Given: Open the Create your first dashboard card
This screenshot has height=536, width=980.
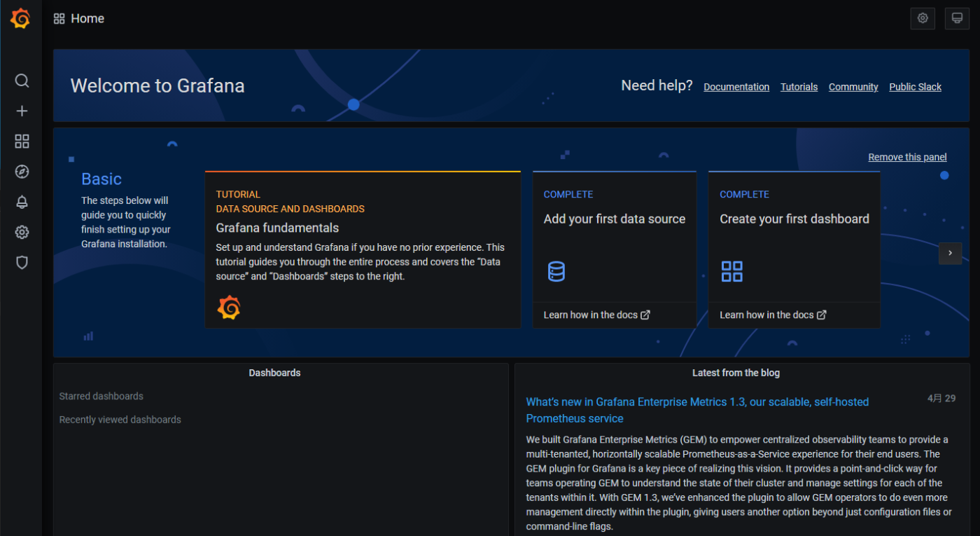Looking at the screenshot, I should point(794,249).
